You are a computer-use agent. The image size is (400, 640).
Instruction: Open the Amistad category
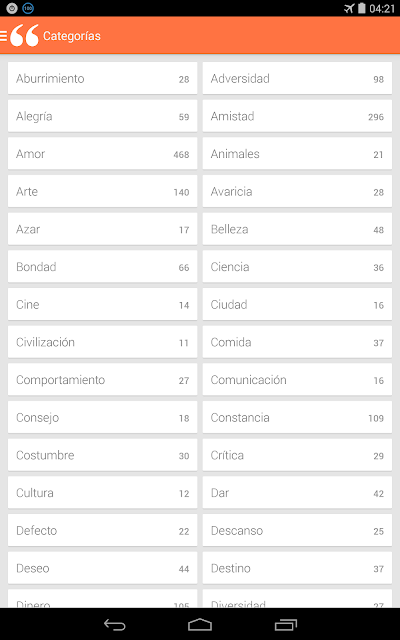point(297,116)
